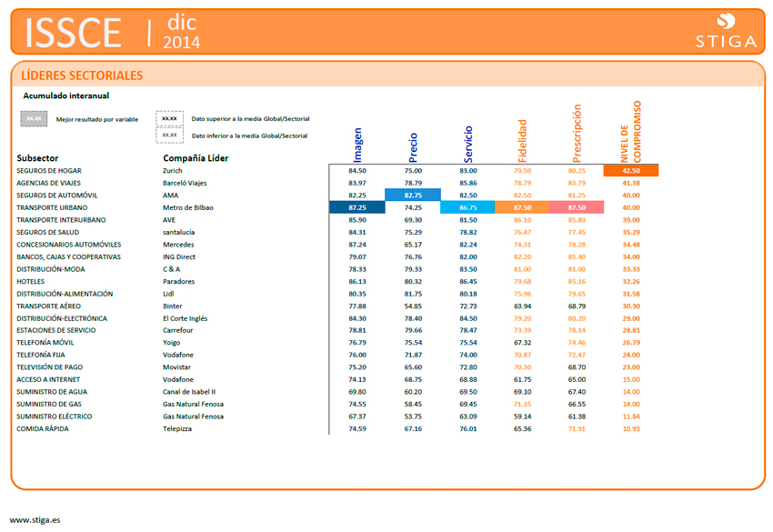773x532 pixels.
Task: Select the CONCESIONARIOS AUTOMÓVILES row label
Action: click(x=69, y=245)
